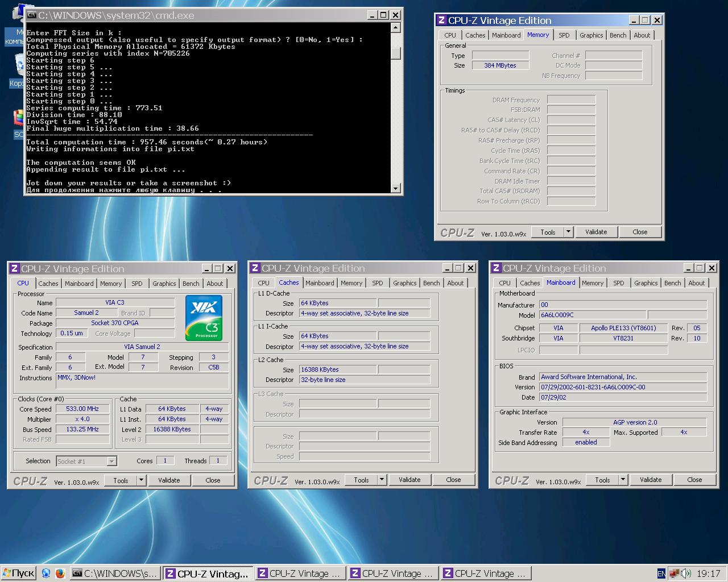Click the CPU-Z icon in the Memory window title bar
The height and width of the screenshot is (582, 728).
tap(441, 20)
